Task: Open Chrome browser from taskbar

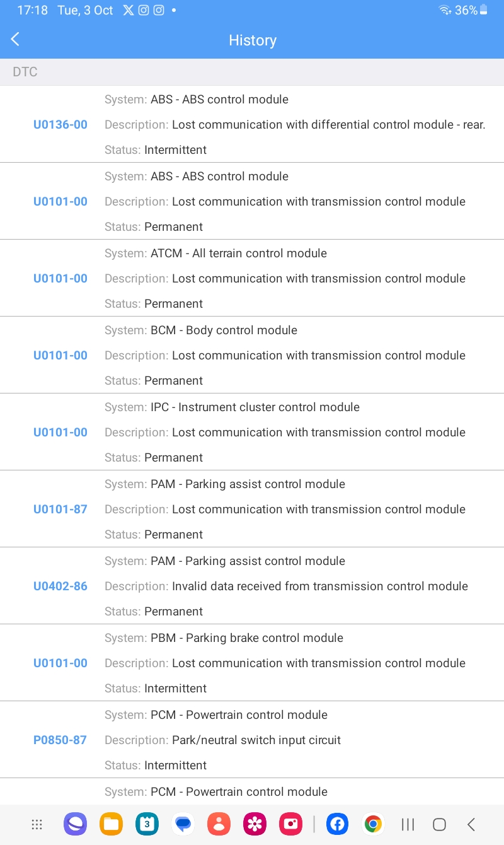Action: click(x=374, y=824)
